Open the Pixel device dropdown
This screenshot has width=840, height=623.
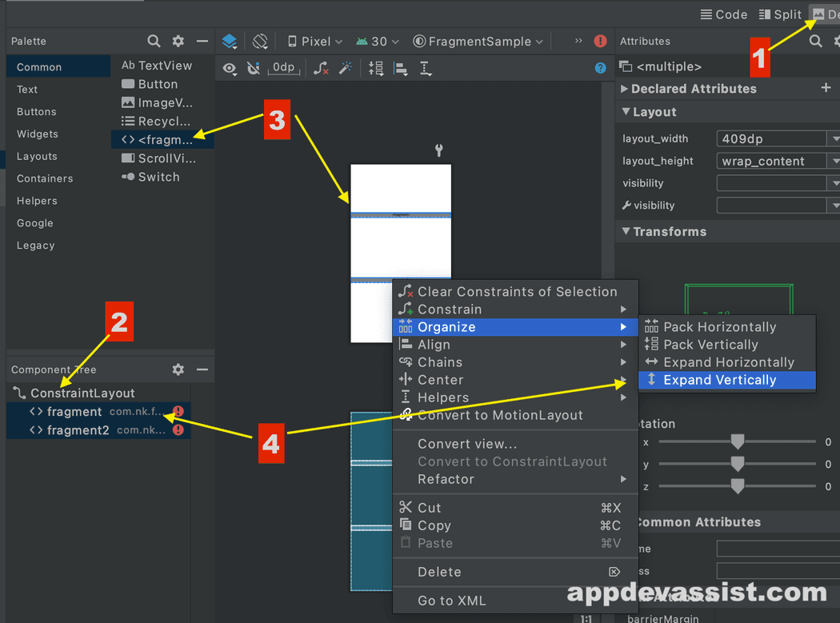315,42
